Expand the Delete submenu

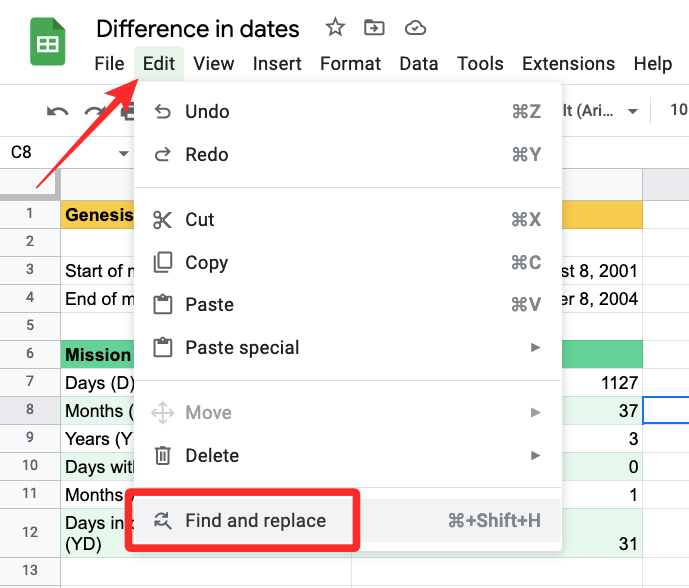pos(348,455)
